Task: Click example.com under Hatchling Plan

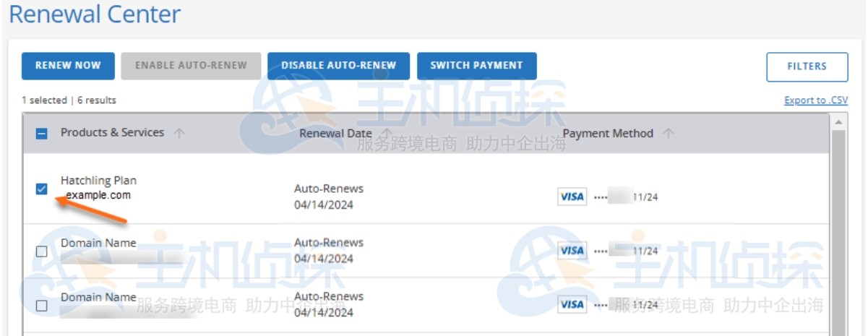Action: [98, 195]
